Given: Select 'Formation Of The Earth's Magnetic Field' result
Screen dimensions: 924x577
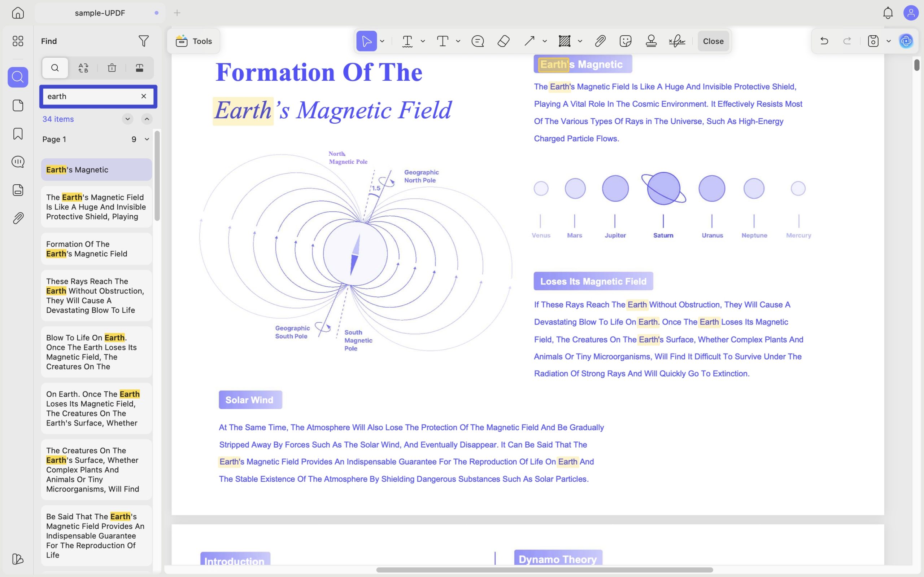Looking at the screenshot, I should pos(96,249).
